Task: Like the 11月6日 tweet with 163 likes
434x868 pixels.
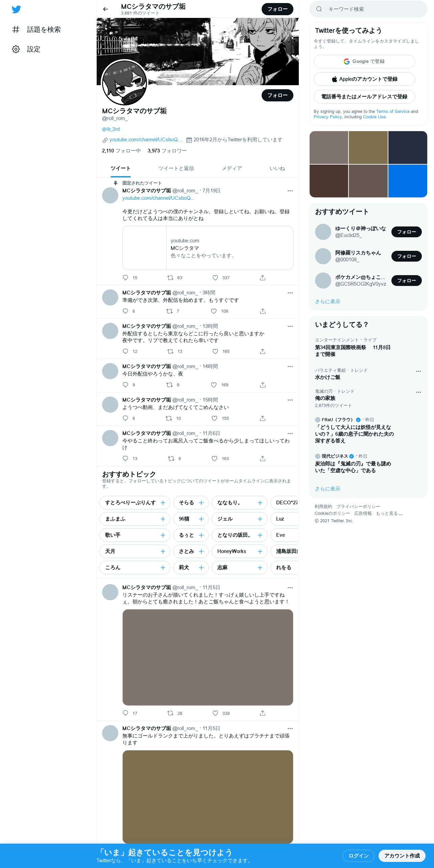Action: 214,458
